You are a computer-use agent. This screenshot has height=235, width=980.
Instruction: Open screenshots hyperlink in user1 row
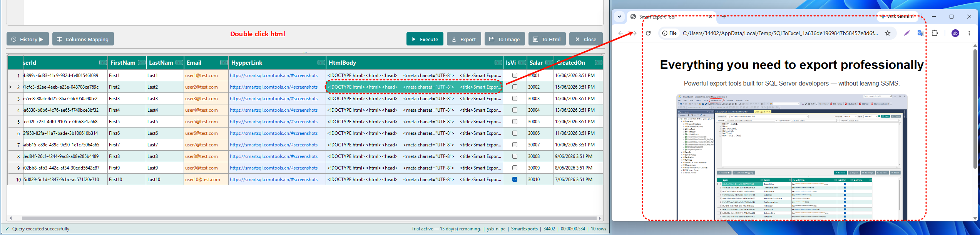(x=274, y=76)
